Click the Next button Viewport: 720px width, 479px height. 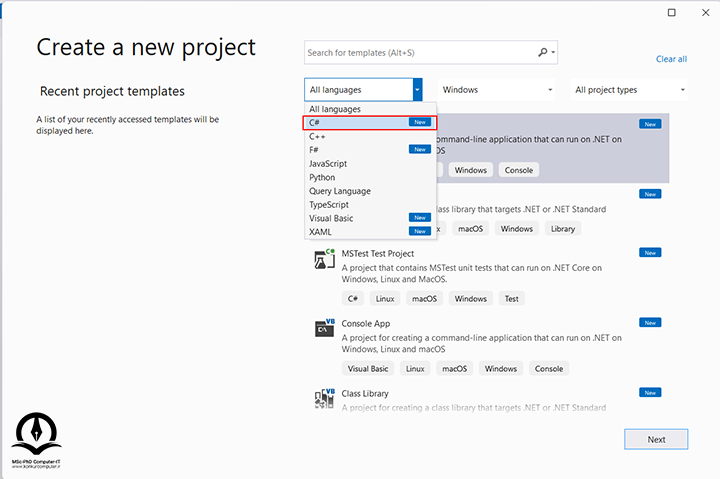click(x=656, y=440)
